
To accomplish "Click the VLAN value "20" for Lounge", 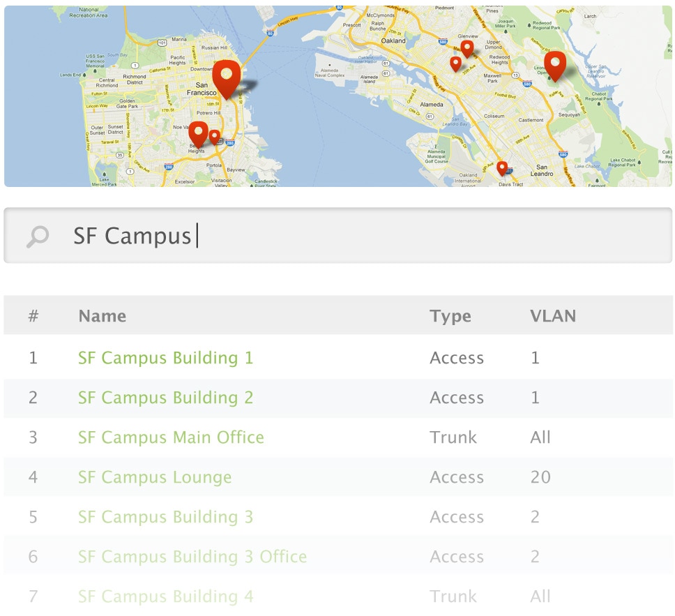I will (x=540, y=477).
